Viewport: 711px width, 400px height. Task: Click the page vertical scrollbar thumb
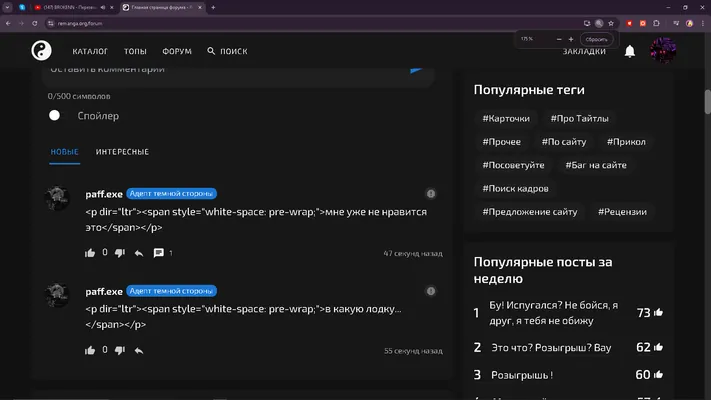(707, 102)
